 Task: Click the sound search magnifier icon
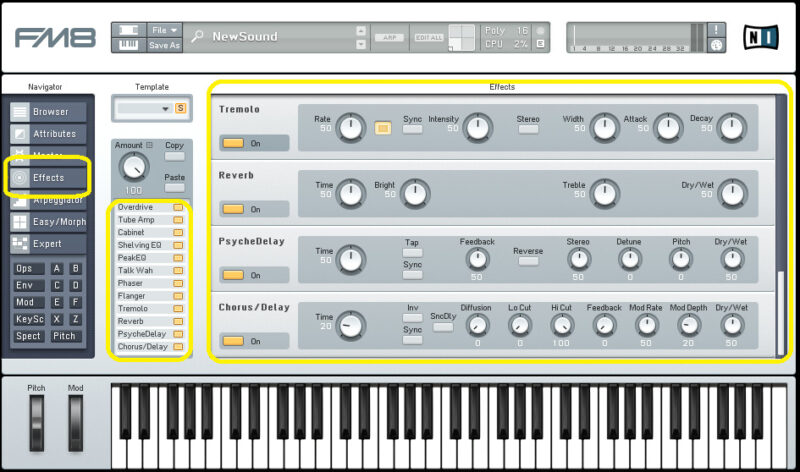(x=198, y=37)
